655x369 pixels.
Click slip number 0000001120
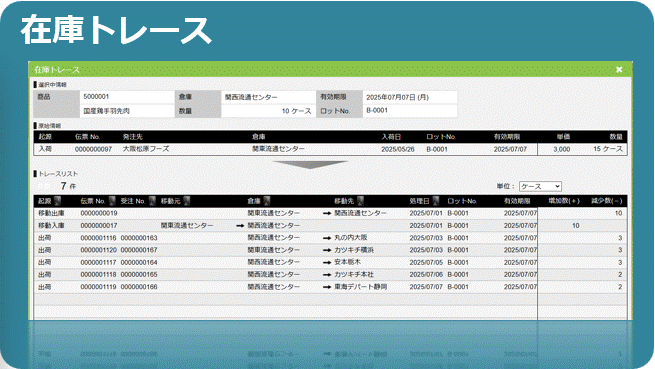pyautogui.click(x=98, y=250)
